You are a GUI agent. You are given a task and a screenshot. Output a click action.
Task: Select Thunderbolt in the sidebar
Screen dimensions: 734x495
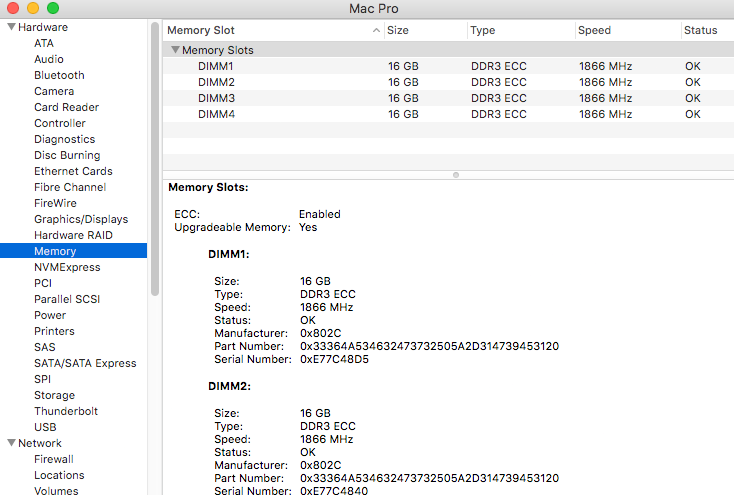(x=66, y=411)
